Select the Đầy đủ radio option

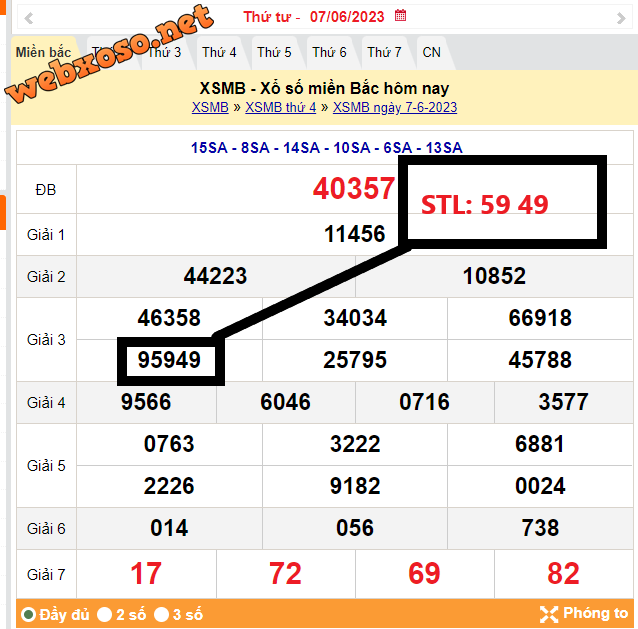tap(28, 614)
